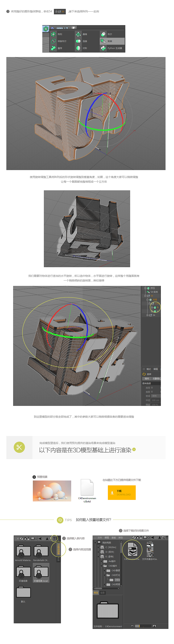Open the 内容浏览器 content browser tab
This screenshot has width=174, height=644.
(59, 549)
